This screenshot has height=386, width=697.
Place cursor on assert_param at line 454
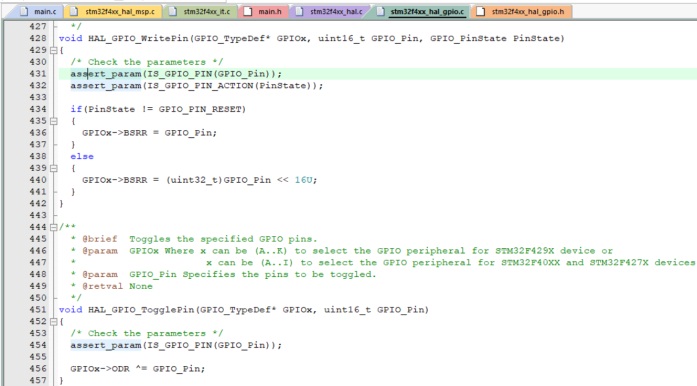click(106, 345)
